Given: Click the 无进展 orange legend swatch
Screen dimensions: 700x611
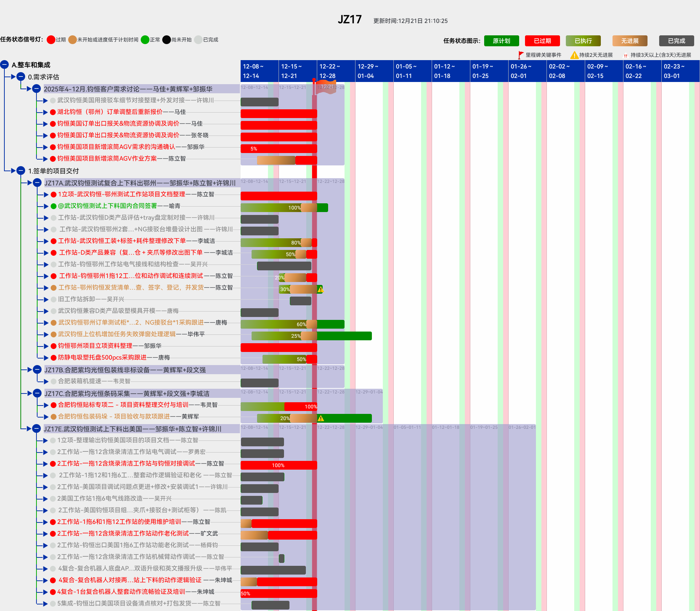Looking at the screenshot, I should coord(630,41).
